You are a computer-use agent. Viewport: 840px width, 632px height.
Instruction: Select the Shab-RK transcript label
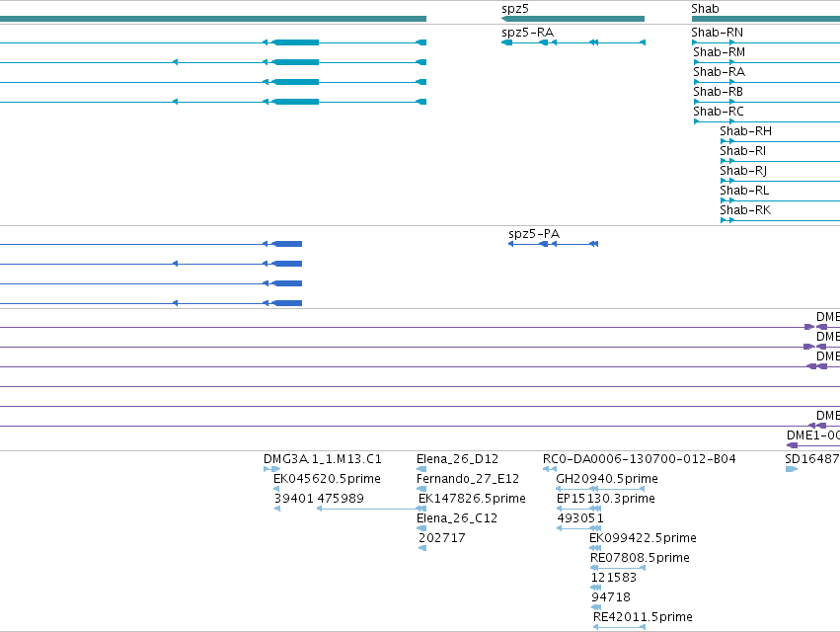745,210
